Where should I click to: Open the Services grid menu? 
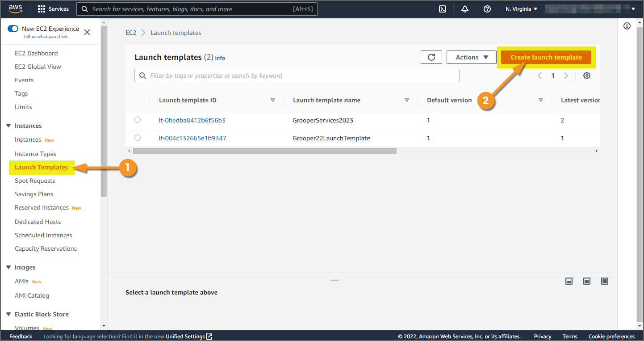pyautogui.click(x=53, y=9)
